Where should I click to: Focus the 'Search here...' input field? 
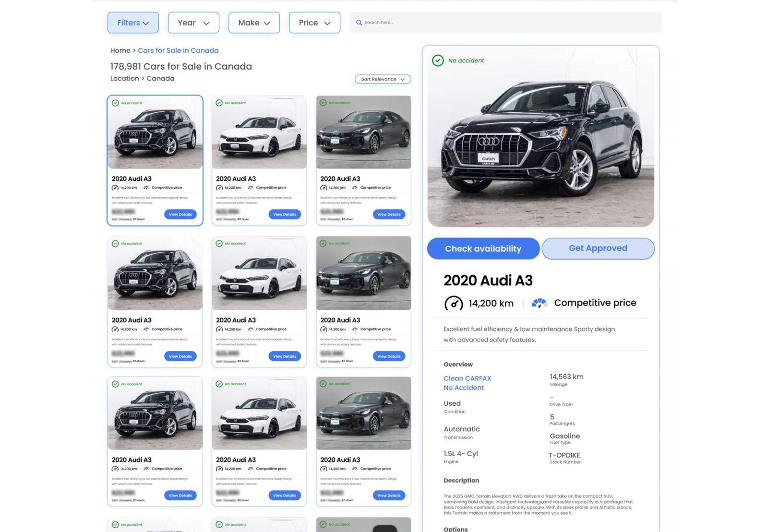(x=505, y=23)
